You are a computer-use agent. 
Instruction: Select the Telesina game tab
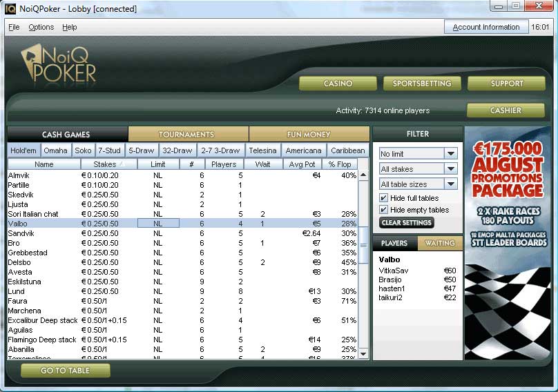click(x=262, y=150)
